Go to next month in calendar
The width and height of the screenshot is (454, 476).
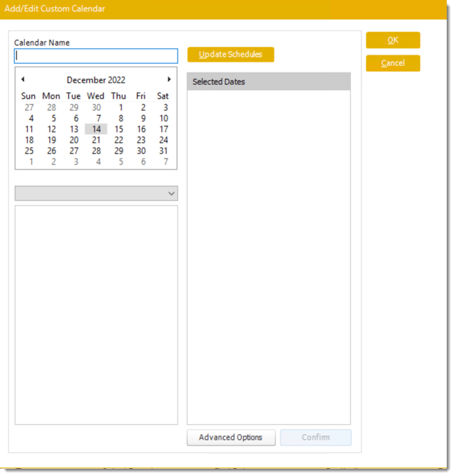(169, 80)
